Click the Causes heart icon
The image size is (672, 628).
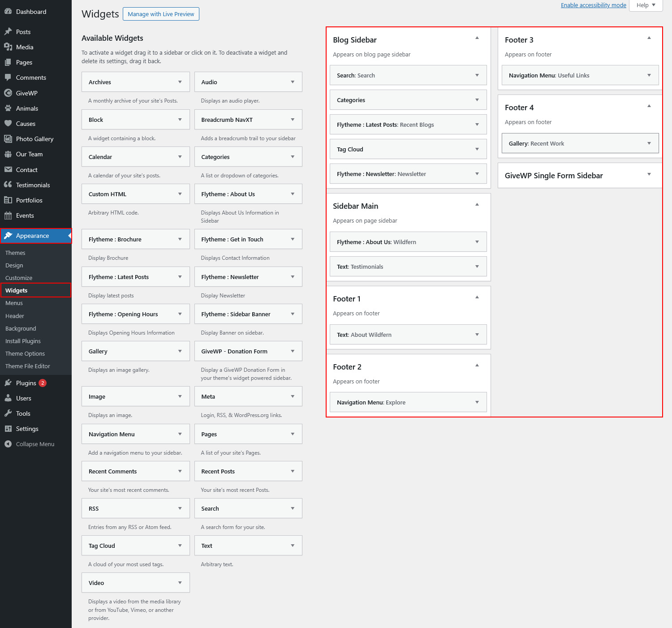click(8, 124)
